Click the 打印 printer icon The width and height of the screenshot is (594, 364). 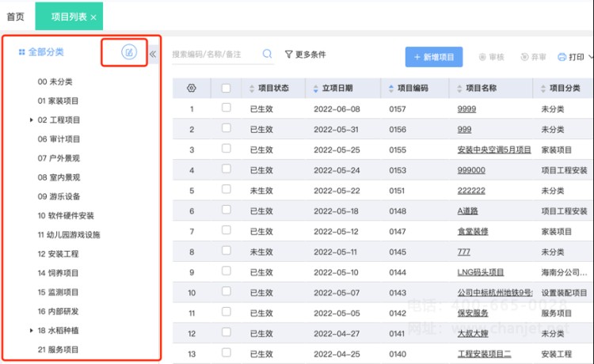562,57
